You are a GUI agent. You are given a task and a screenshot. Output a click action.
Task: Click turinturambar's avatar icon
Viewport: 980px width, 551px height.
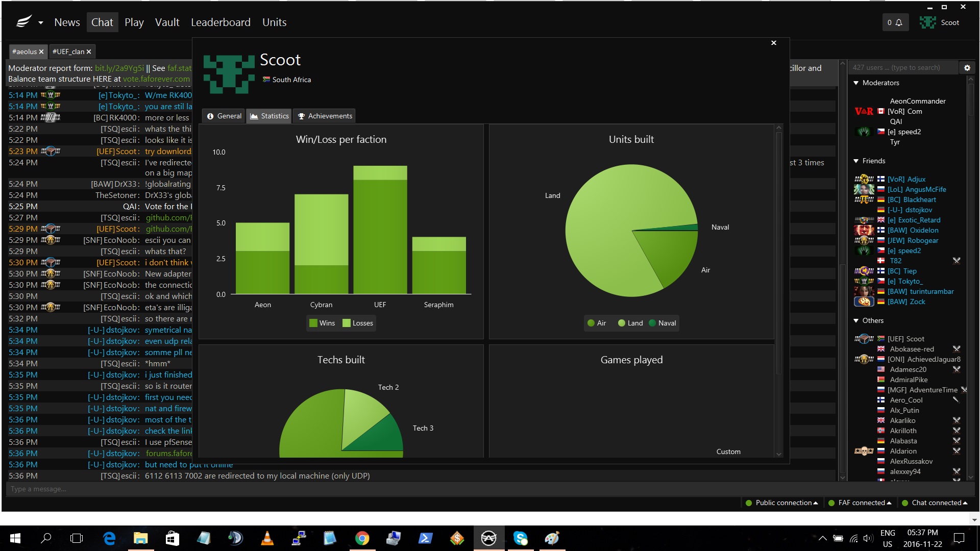click(864, 291)
